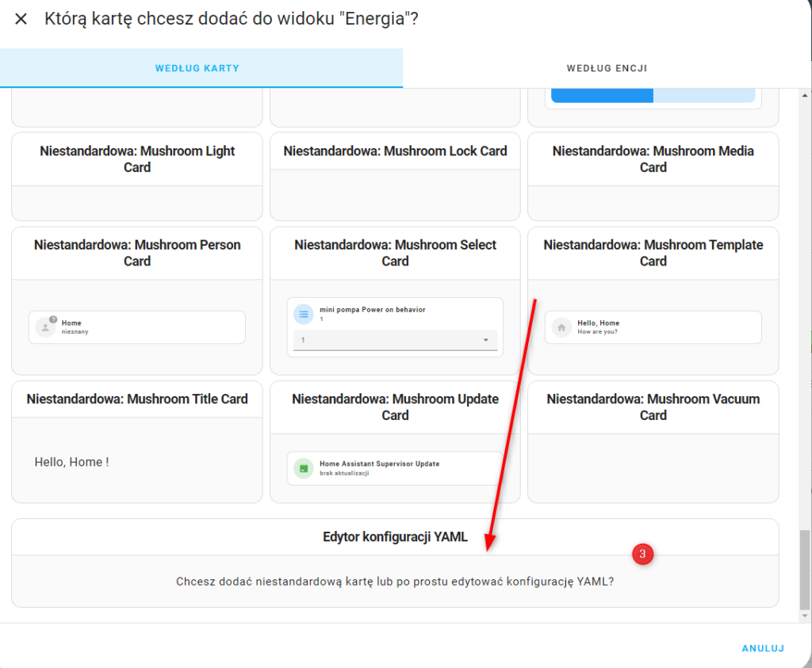Click the green update icon in Update Card

click(304, 468)
